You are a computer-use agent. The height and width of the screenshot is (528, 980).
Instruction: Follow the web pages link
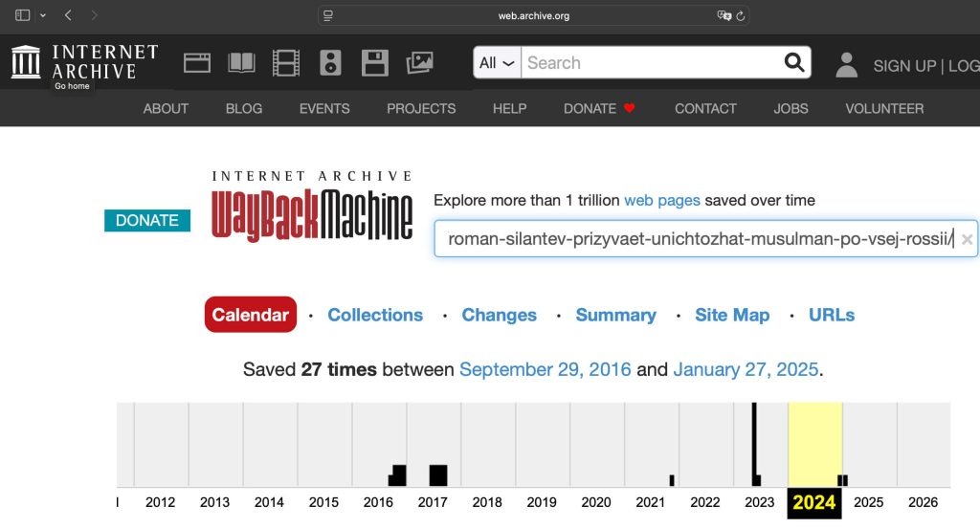(662, 200)
